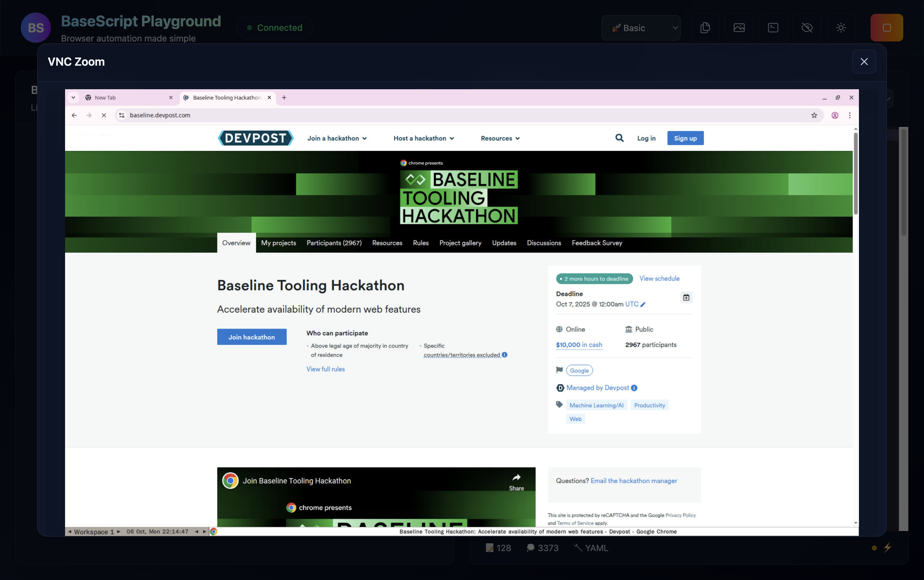Open the Participants (2967) tab
Image resolution: width=924 pixels, height=580 pixels.
coord(334,243)
